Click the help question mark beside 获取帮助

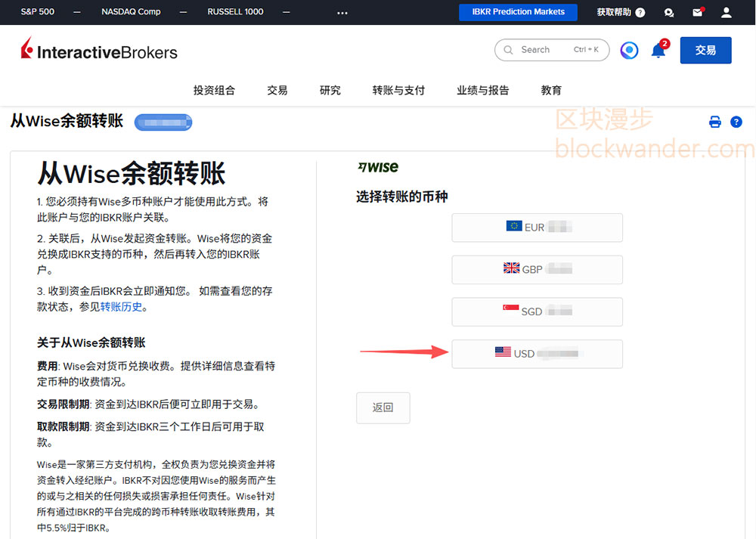(x=640, y=13)
